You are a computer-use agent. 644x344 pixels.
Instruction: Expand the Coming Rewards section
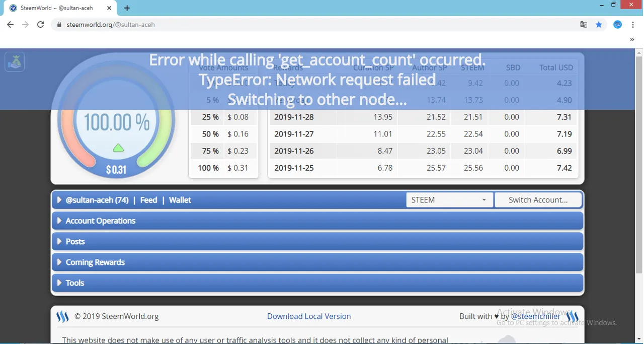[x=317, y=262]
